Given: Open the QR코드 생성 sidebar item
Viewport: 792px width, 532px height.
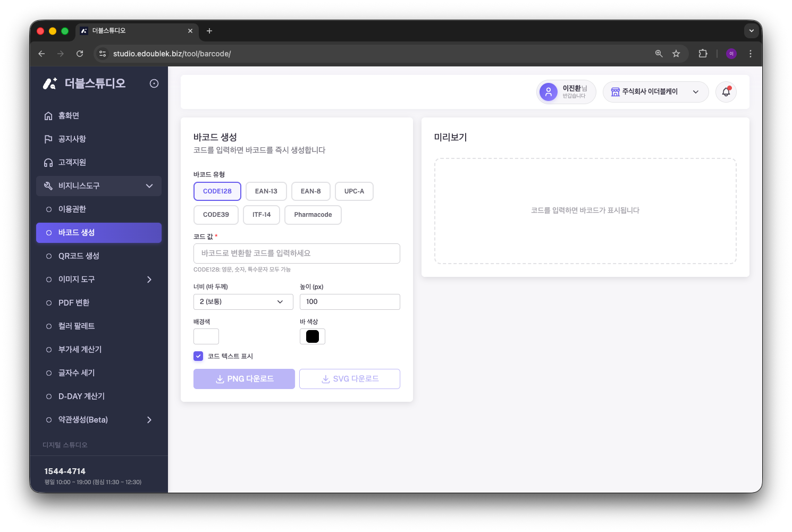Looking at the screenshot, I should [x=99, y=256].
